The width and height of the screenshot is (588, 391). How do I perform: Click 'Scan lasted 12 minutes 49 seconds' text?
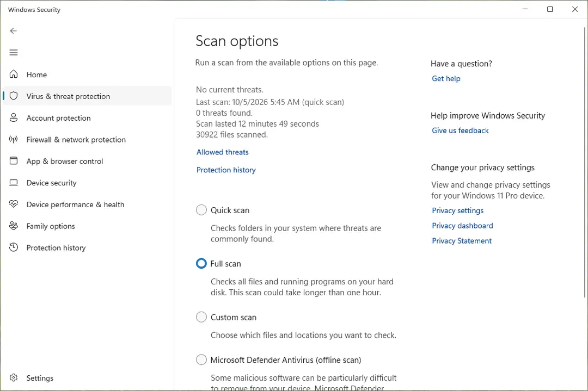257,124
